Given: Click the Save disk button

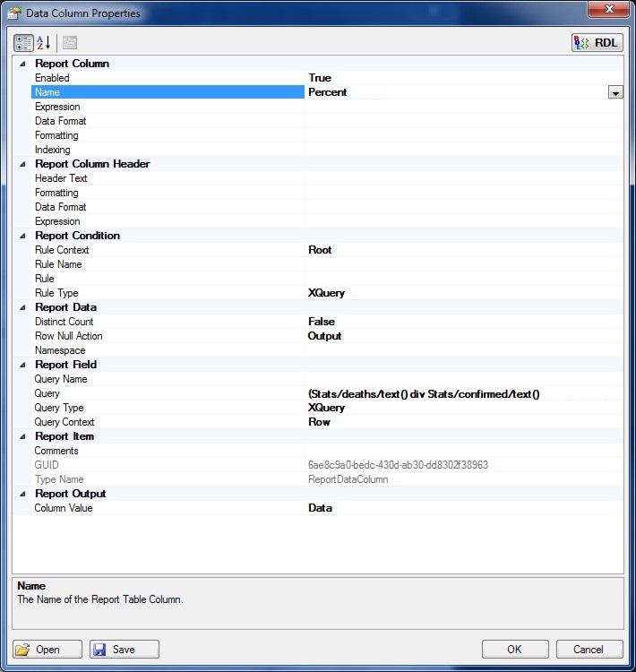Looking at the screenshot, I should tap(125, 650).
